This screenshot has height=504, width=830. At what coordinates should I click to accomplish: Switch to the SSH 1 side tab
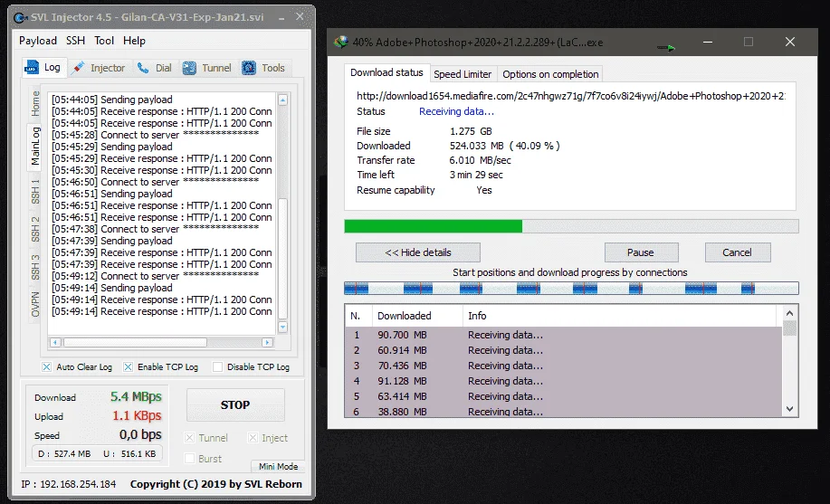[35, 192]
